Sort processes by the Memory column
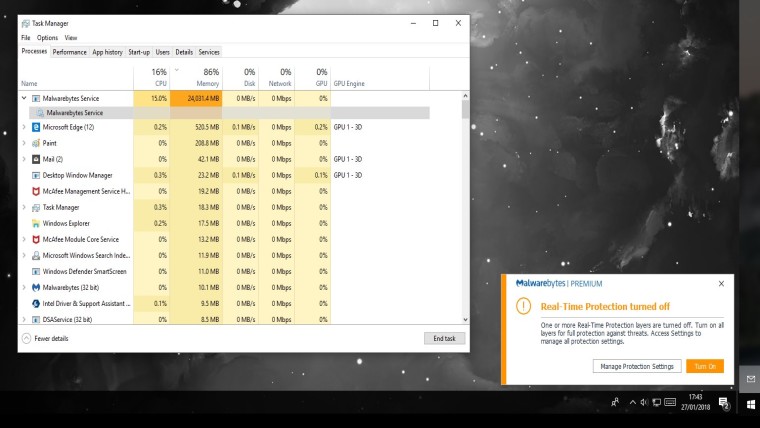The image size is (760, 428). (196, 78)
